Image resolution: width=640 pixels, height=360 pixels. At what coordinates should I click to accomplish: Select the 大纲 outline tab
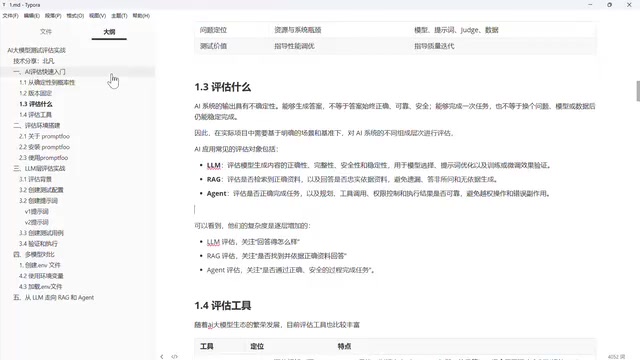click(x=109, y=31)
